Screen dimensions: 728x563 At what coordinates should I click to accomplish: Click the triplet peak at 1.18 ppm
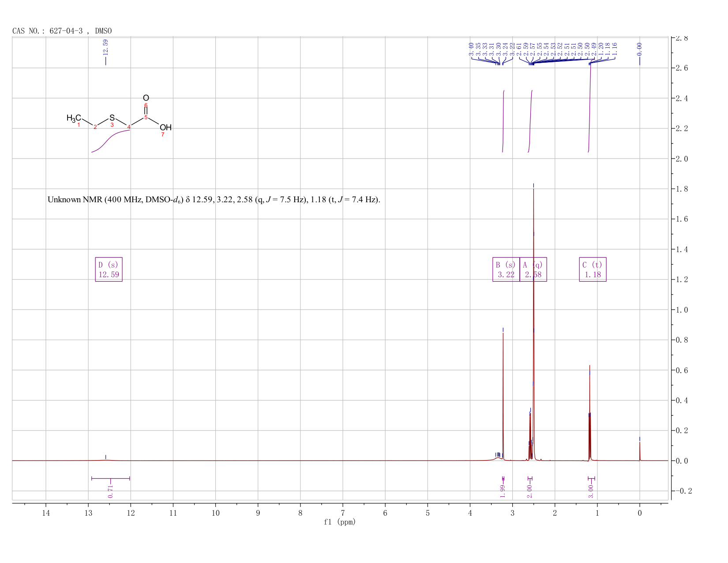point(590,413)
